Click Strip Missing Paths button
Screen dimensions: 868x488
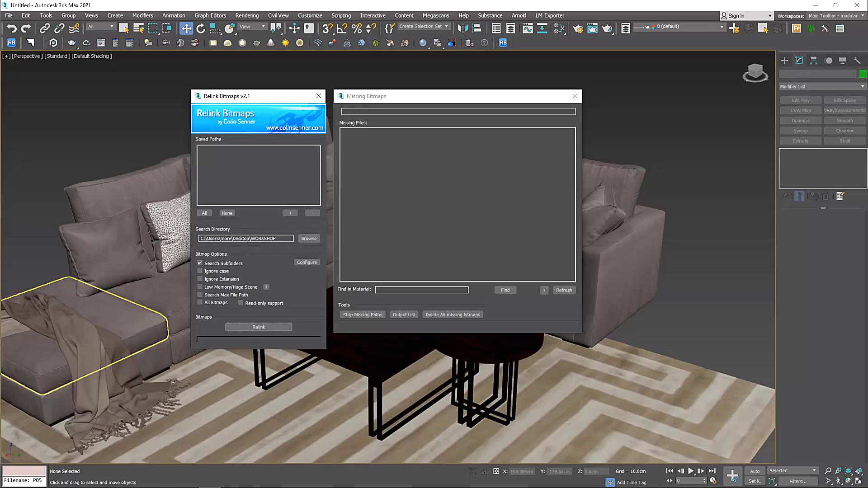coord(362,315)
